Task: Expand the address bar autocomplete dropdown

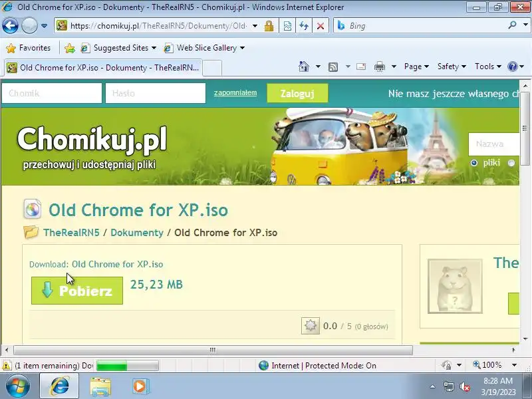Action: pyautogui.click(x=255, y=26)
